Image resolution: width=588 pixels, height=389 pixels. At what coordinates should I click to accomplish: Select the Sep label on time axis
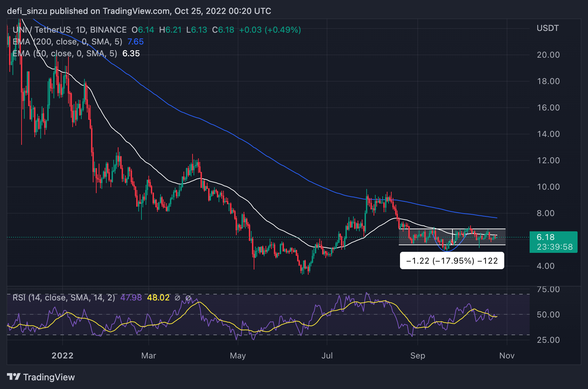(417, 356)
